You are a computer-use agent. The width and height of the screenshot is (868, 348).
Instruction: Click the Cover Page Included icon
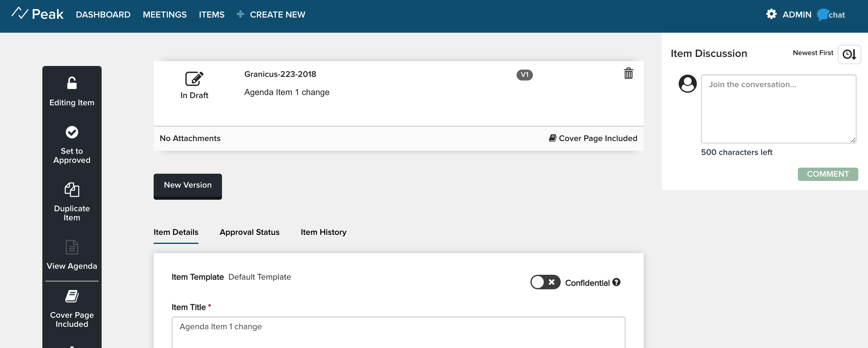pyautogui.click(x=71, y=296)
